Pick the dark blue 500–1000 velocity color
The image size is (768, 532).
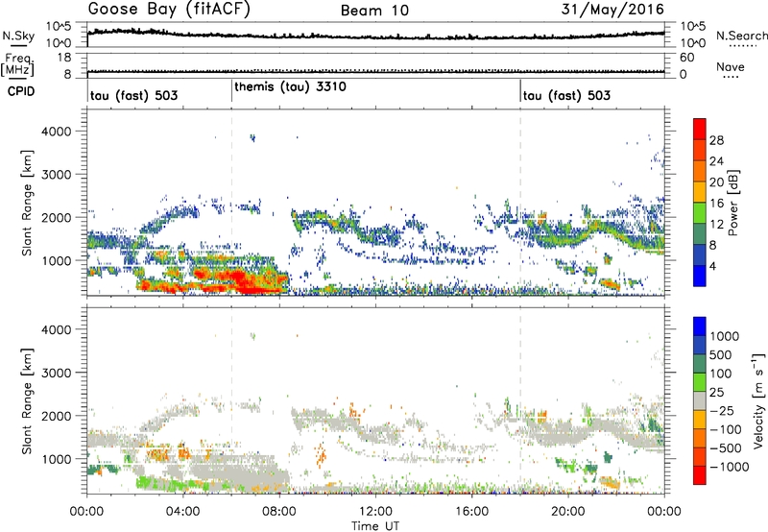700,345
